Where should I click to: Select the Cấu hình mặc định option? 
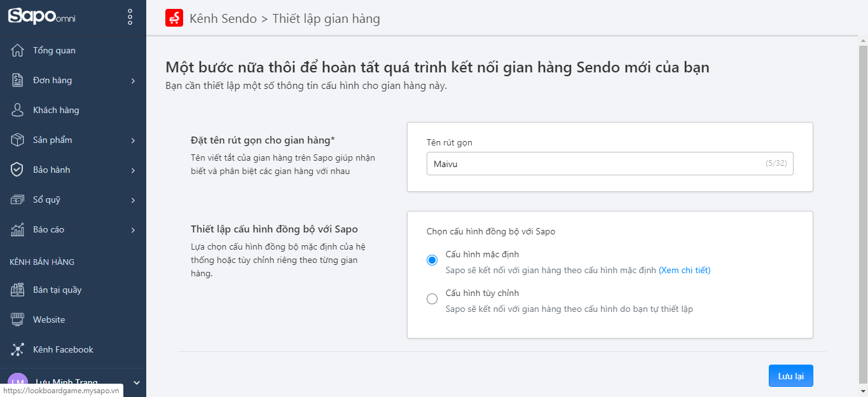coord(432,259)
